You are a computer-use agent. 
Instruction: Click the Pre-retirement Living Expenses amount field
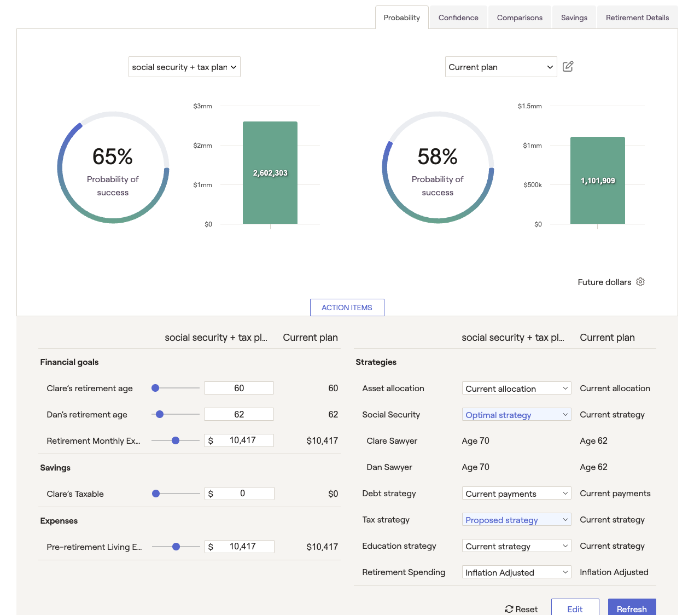pyautogui.click(x=239, y=547)
